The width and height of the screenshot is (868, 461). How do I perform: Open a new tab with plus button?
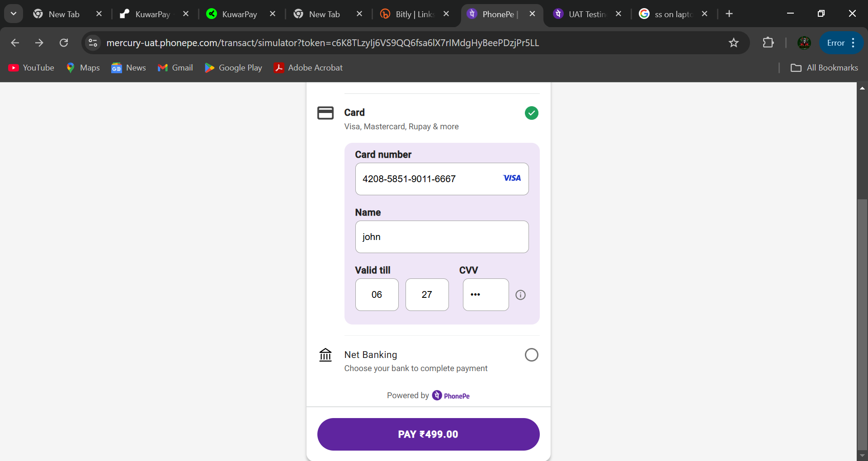coord(729,14)
